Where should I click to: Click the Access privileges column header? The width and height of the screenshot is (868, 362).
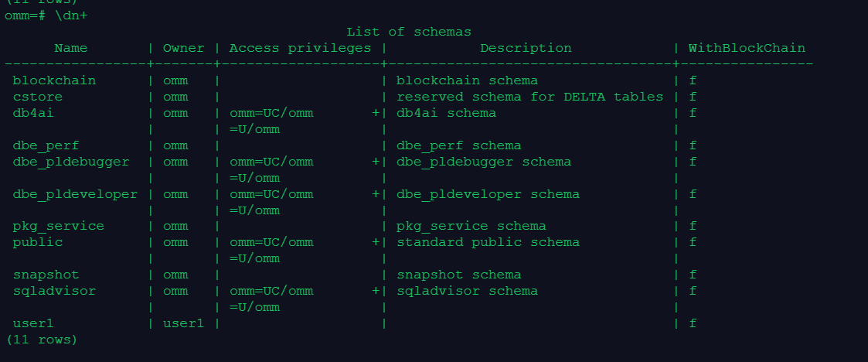pyautogui.click(x=300, y=48)
